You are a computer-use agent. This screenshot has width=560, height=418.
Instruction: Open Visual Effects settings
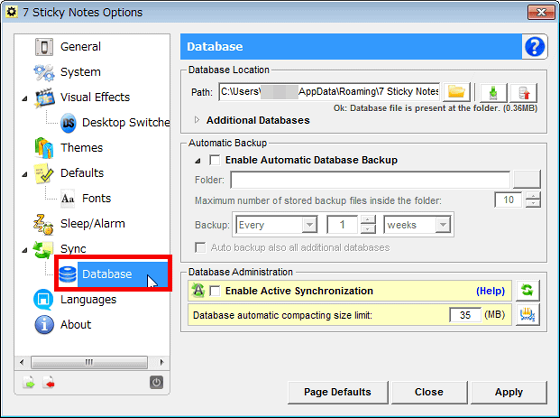tap(95, 97)
